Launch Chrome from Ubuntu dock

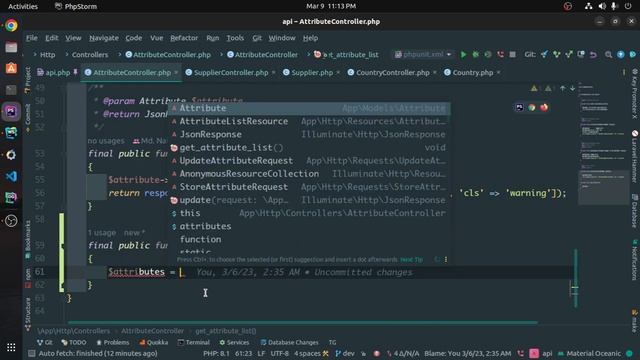[x=11, y=25]
